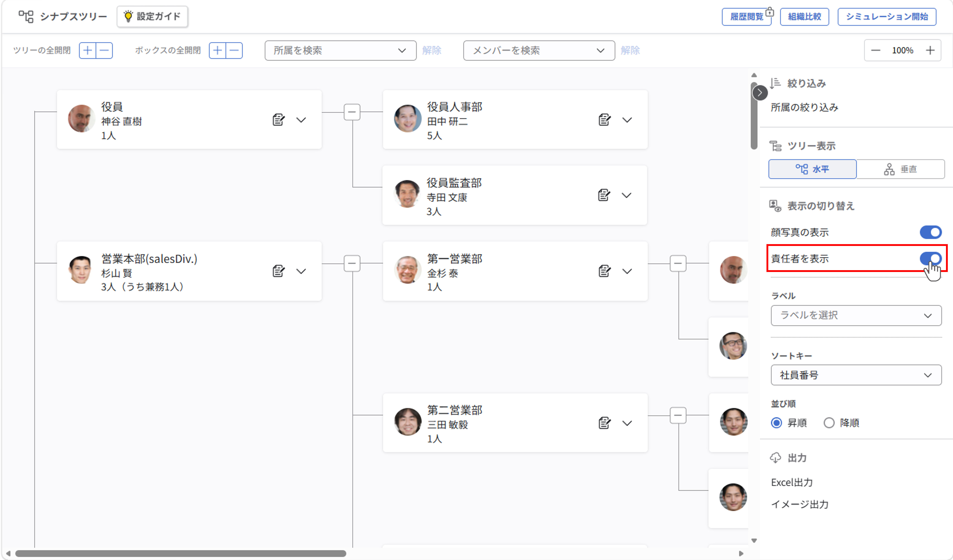
Task: Click イメージ出力 export option
Action: point(800,504)
